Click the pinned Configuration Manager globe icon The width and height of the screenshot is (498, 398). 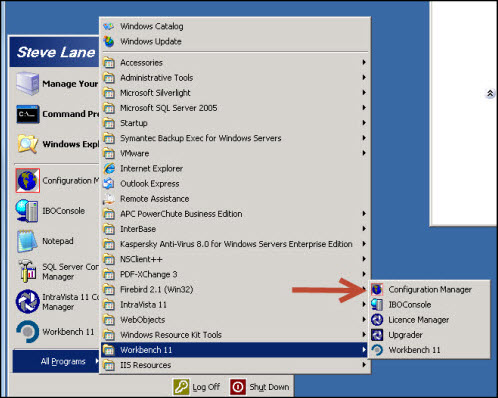[28, 180]
